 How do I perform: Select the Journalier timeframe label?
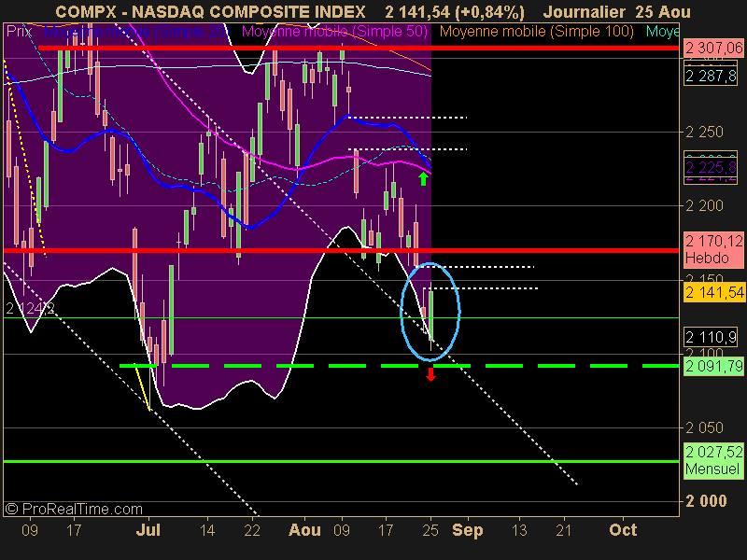(x=585, y=11)
